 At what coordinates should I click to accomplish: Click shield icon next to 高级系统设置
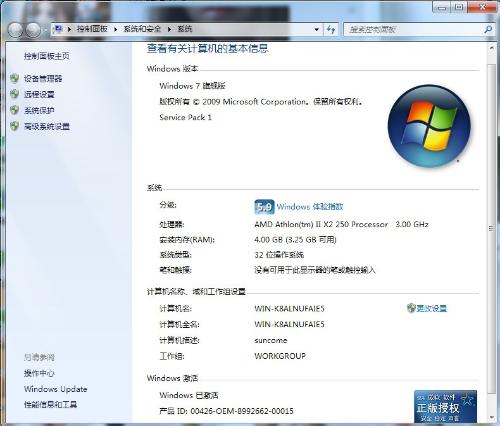tap(14, 126)
